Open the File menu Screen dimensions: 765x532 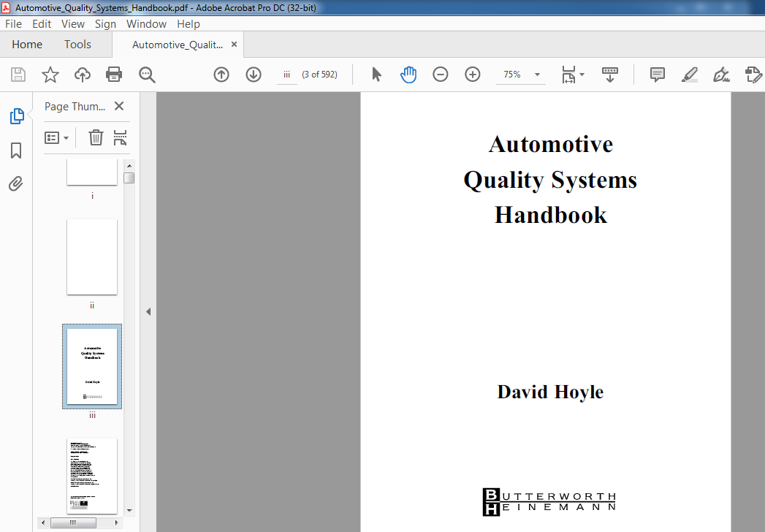(13, 24)
